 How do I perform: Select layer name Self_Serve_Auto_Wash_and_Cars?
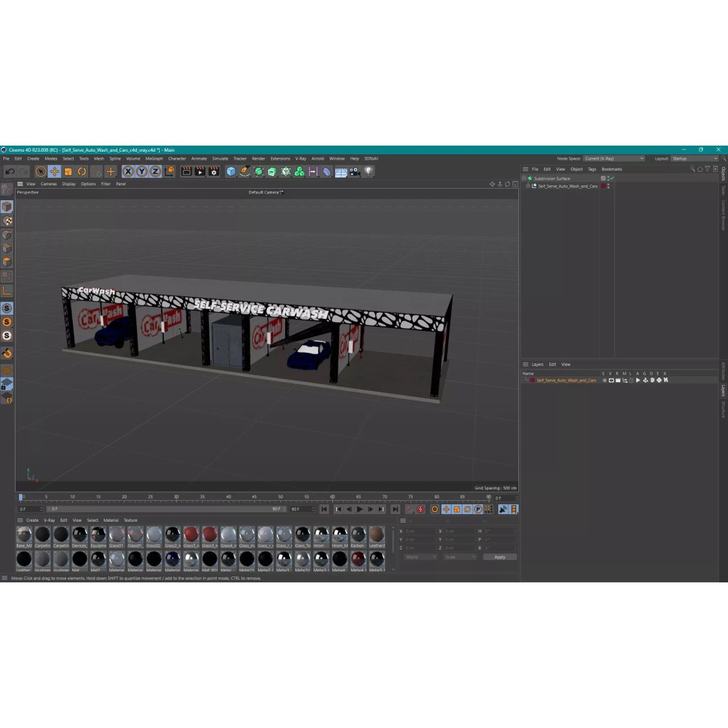click(566, 380)
